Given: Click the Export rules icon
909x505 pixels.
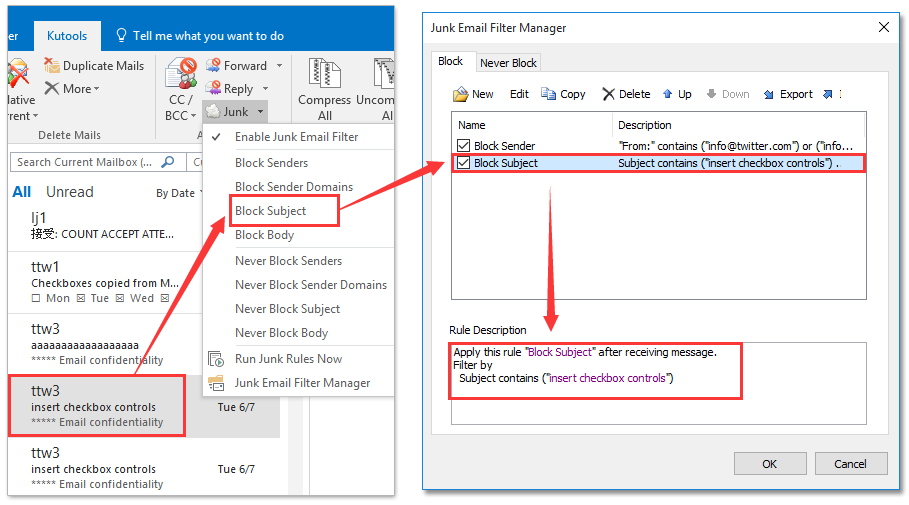Looking at the screenshot, I should (768, 94).
